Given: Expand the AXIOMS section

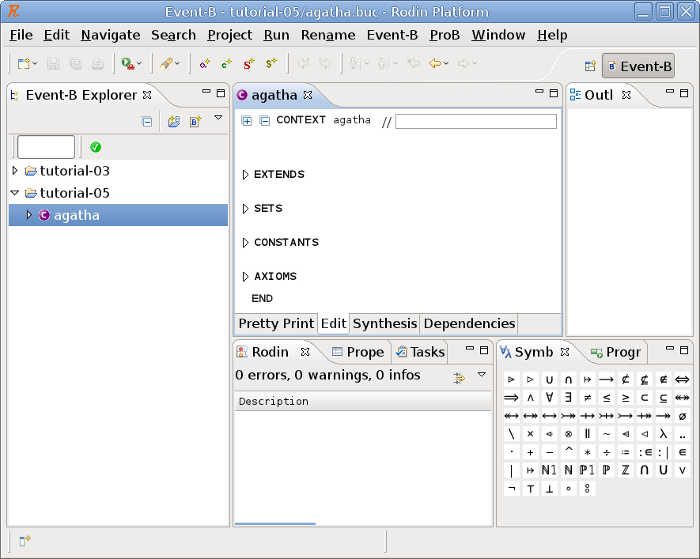Looking at the screenshot, I should click(x=245, y=276).
